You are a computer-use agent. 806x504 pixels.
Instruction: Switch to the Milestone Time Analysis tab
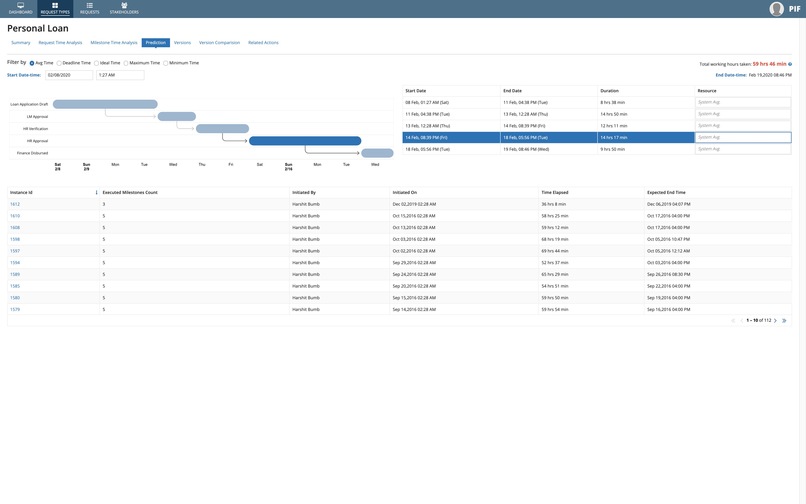114,43
